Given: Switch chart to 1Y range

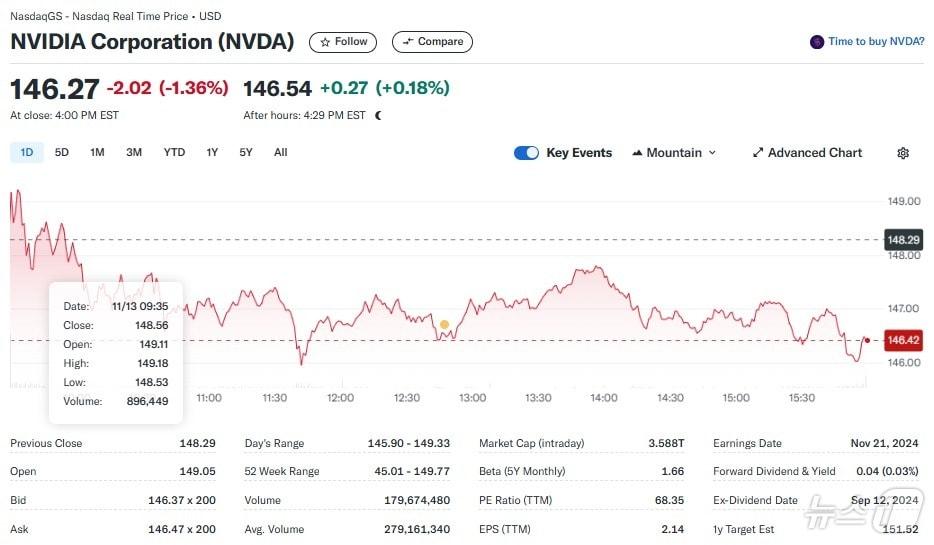Looking at the screenshot, I should click(x=212, y=153).
